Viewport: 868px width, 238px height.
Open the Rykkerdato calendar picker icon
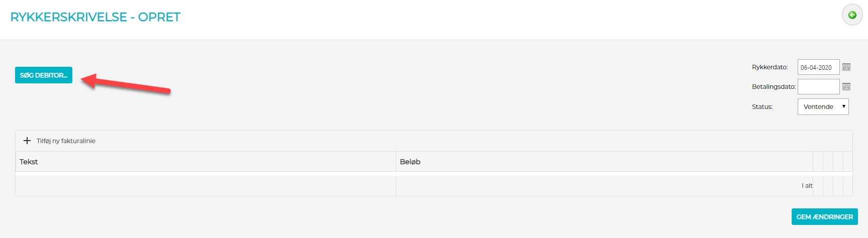pyautogui.click(x=846, y=67)
